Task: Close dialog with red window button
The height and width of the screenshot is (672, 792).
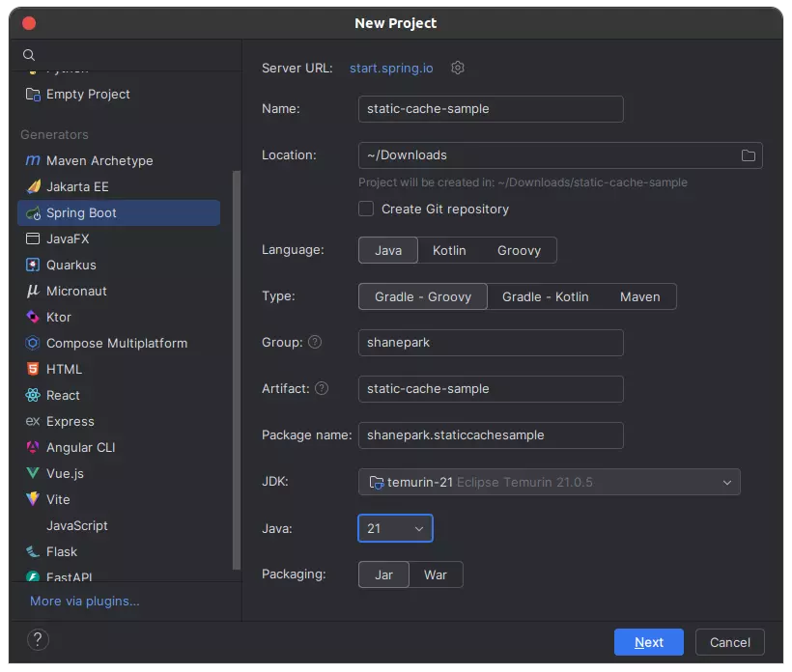Action: point(29,23)
